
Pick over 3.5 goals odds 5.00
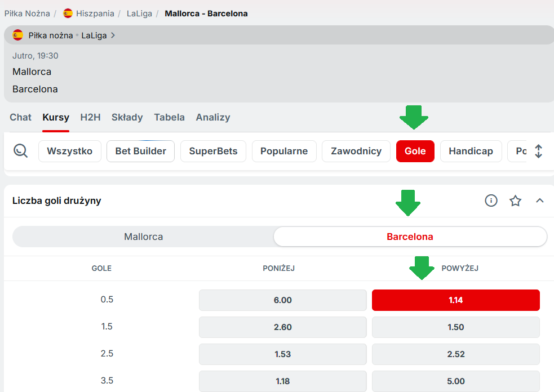pyautogui.click(x=455, y=381)
